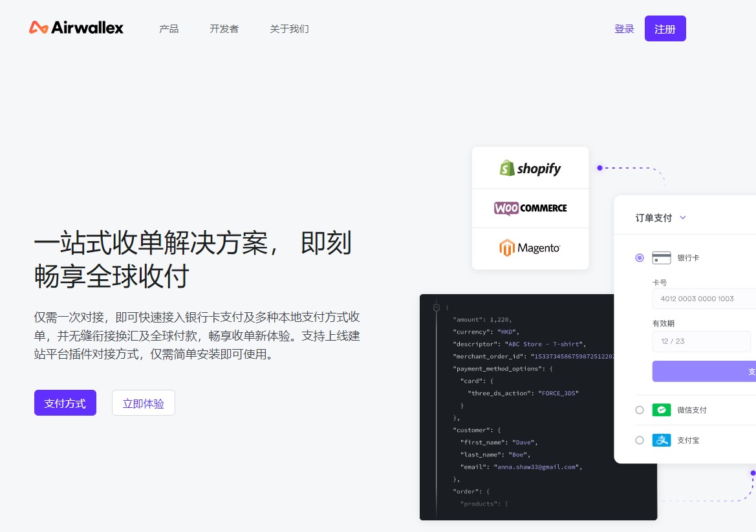Viewport: 756px width, 532px height.
Task: Click the "currency": "HKD" code line
Action: click(x=486, y=332)
